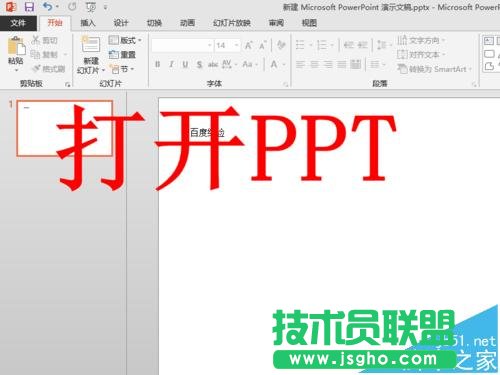Click the increase font size icon
This screenshot has width=500, height=375.
pos(249,45)
